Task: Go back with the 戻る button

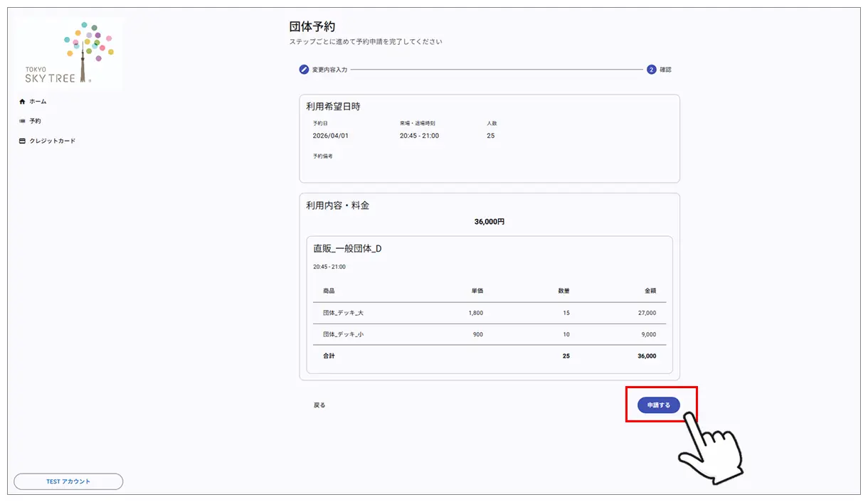Action: click(319, 405)
